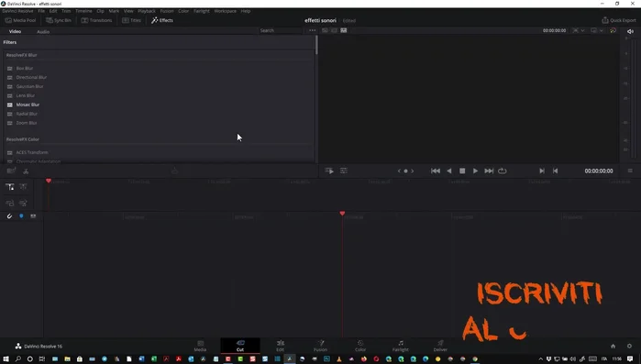
Task: Play the timeline forward
Action: click(475, 171)
